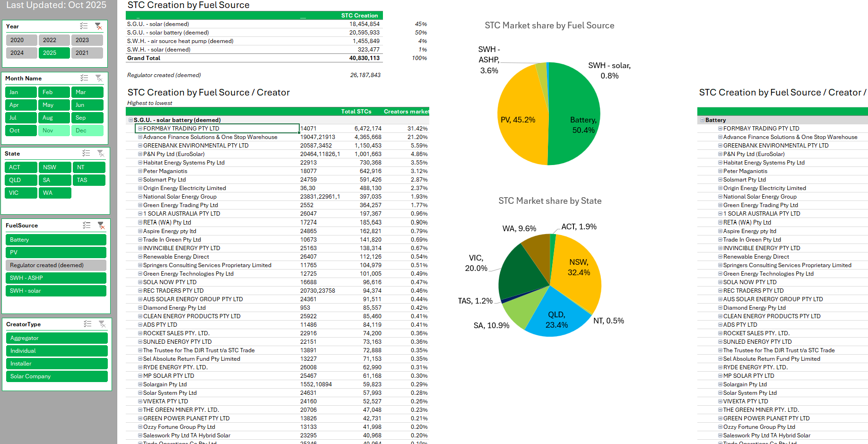The height and width of the screenshot is (444, 868).
Task: Collapse the Battery group in right table
Action: (x=703, y=120)
